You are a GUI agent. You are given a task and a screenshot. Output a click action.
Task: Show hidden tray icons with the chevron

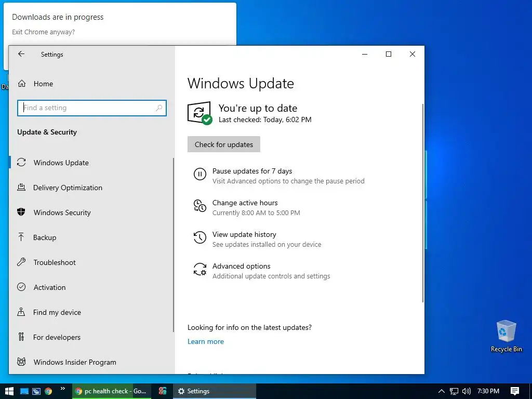tap(442, 391)
